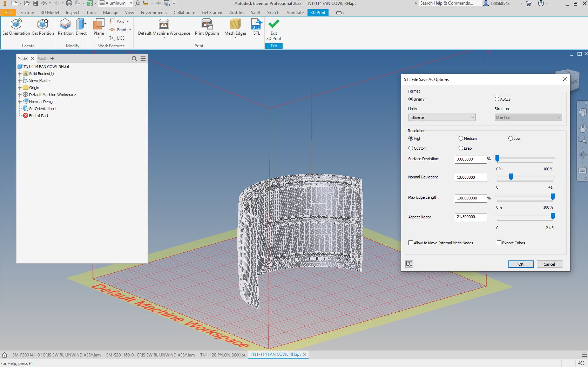Click the fx parameters icon
The height and width of the screenshot is (367, 588).
point(137,3)
